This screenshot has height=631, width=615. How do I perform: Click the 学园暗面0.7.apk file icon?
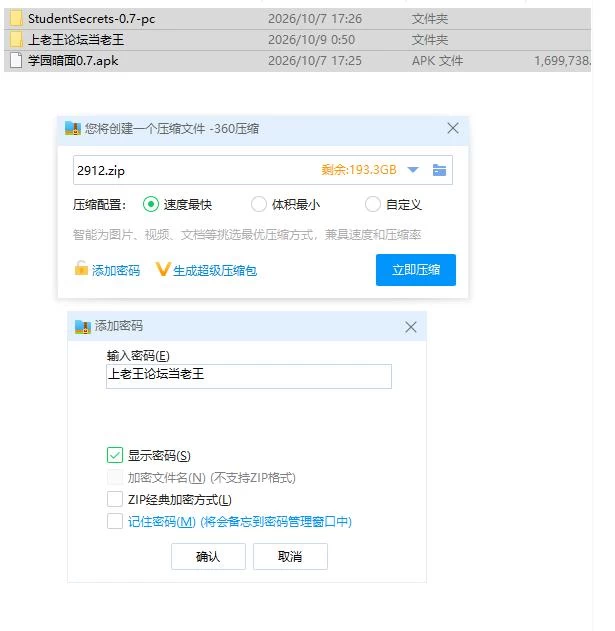[x=16, y=61]
